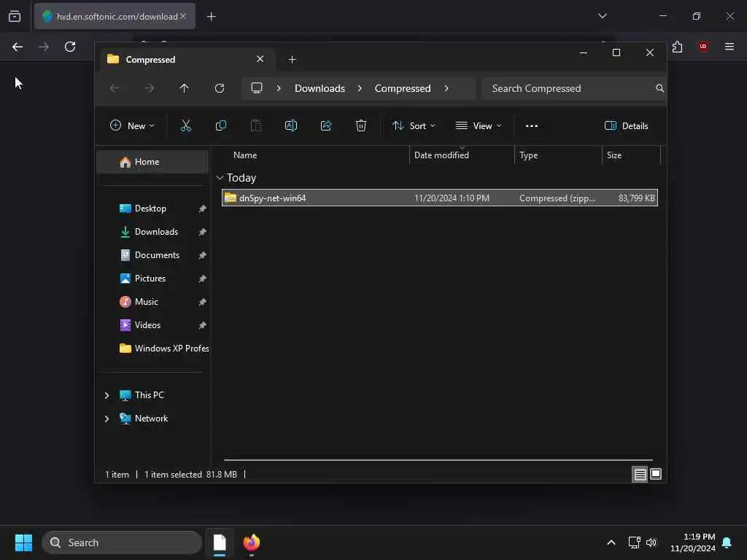List all browser tabs dropdown
Viewport: 747px width, 560px height.
[602, 16]
